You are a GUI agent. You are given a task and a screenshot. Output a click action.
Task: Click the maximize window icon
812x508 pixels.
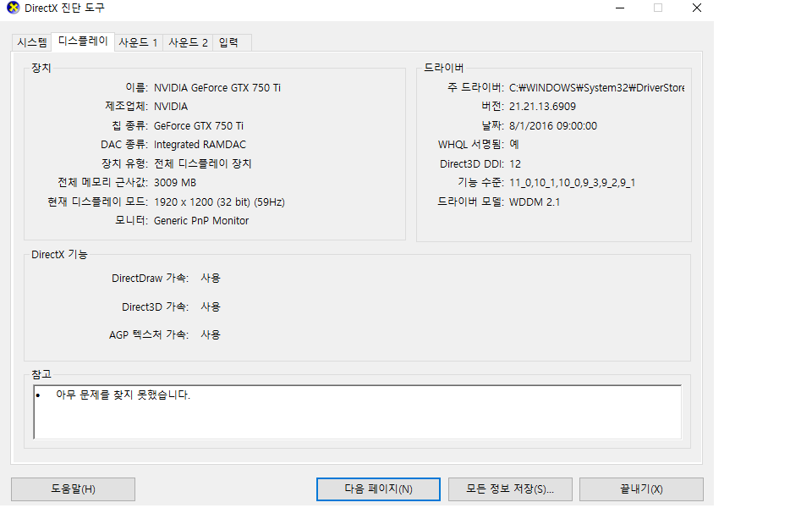point(658,8)
